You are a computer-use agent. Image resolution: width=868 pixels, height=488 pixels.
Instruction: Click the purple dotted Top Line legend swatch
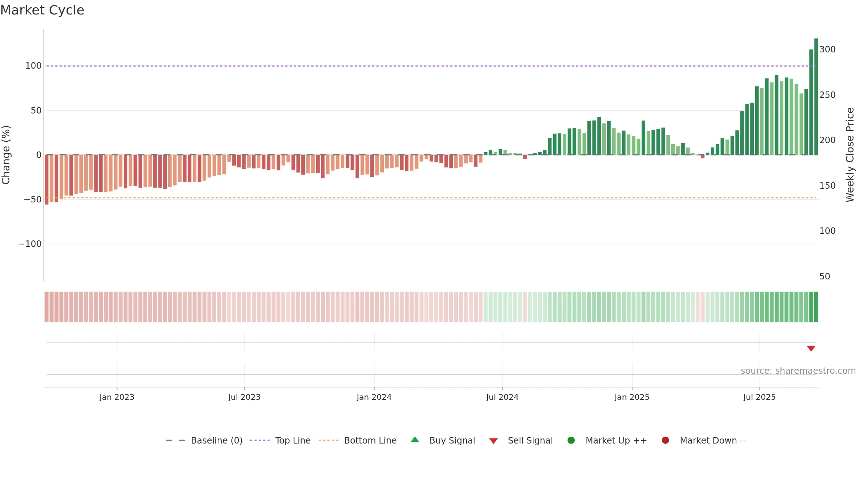point(260,440)
